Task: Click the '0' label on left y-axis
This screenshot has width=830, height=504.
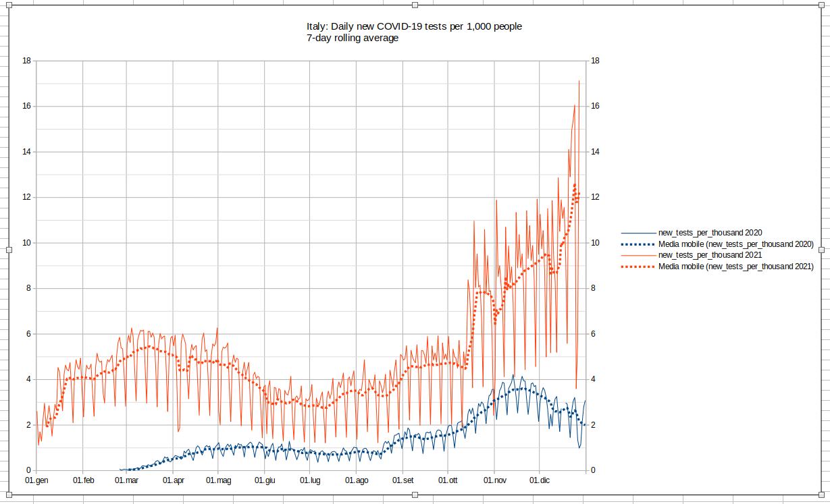Action: (x=28, y=470)
